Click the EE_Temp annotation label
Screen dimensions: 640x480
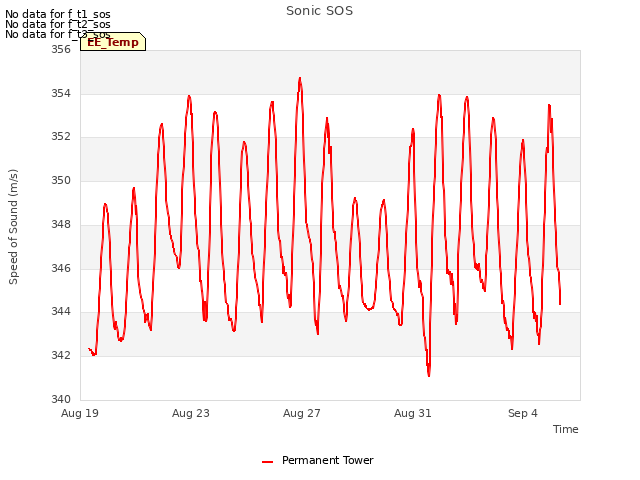tap(113, 42)
